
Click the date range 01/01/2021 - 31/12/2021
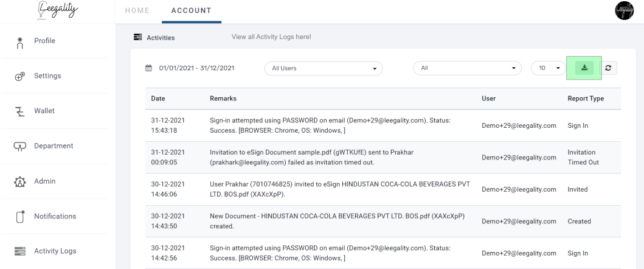[x=197, y=68]
